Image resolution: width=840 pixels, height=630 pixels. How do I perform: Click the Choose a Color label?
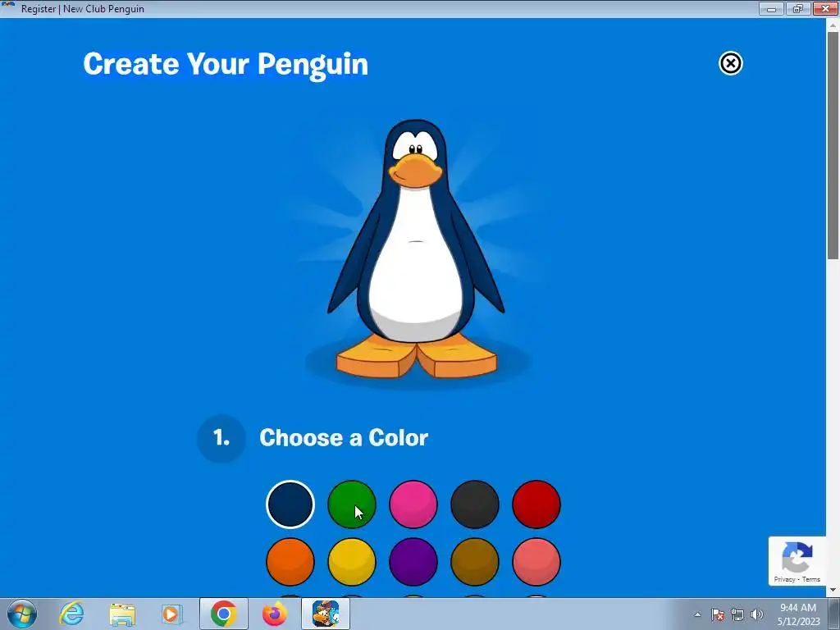[344, 438]
